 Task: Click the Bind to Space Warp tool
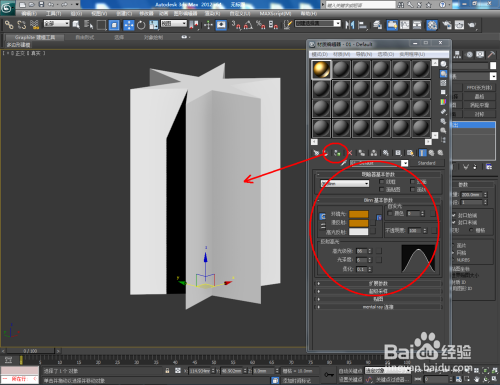34,25
